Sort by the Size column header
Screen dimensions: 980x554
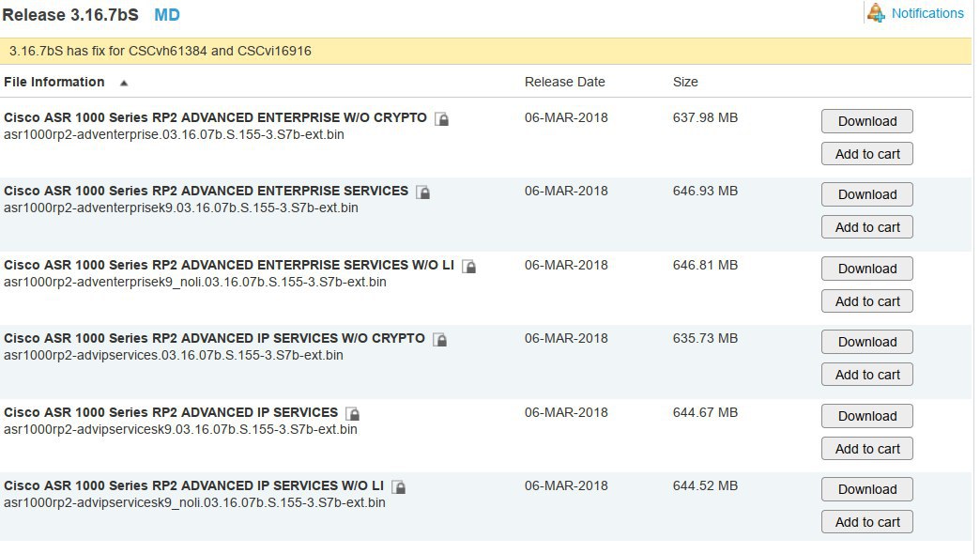(685, 82)
